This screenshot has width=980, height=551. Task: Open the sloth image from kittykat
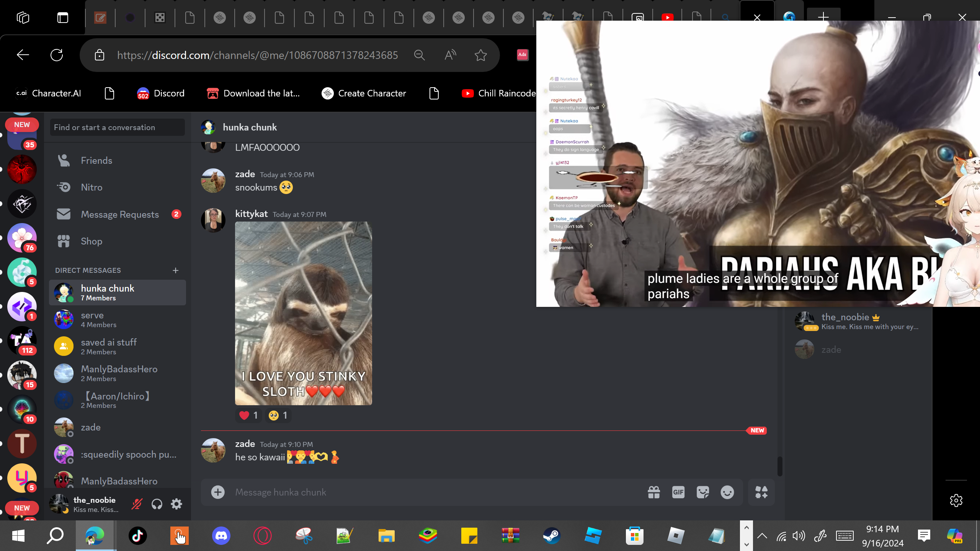point(303,313)
